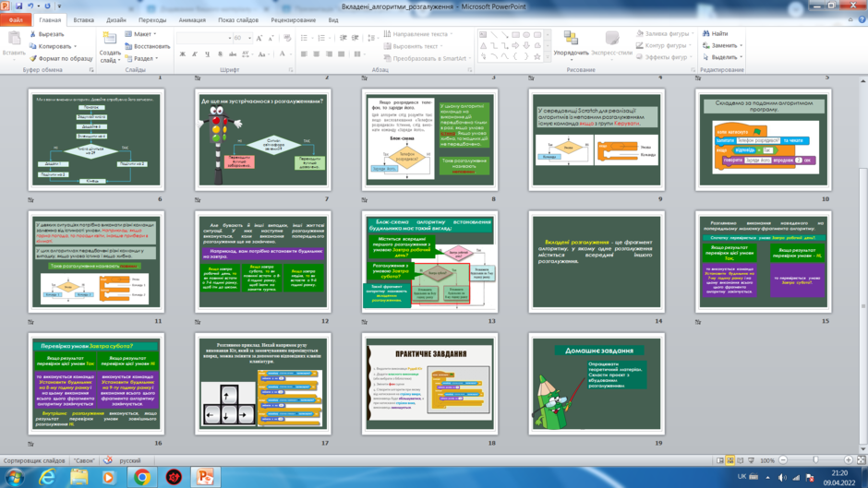This screenshot has height=488, width=868.
Task: Switch to slide sorter view in status bar
Action: [x=730, y=460]
